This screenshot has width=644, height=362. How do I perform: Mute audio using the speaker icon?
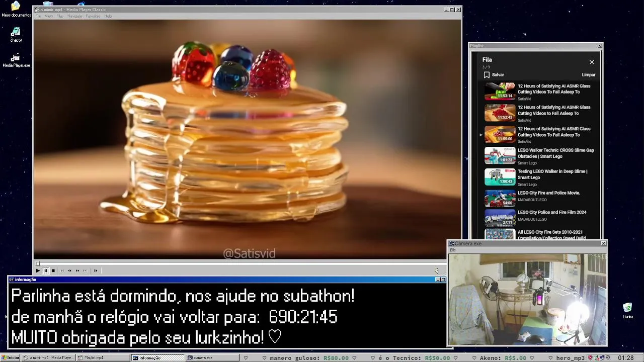tap(437, 270)
